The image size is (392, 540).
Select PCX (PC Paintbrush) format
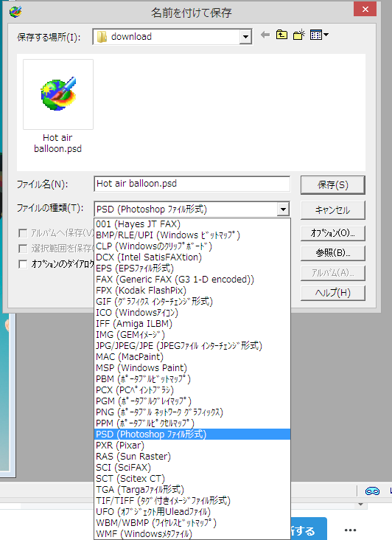[192, 390]
